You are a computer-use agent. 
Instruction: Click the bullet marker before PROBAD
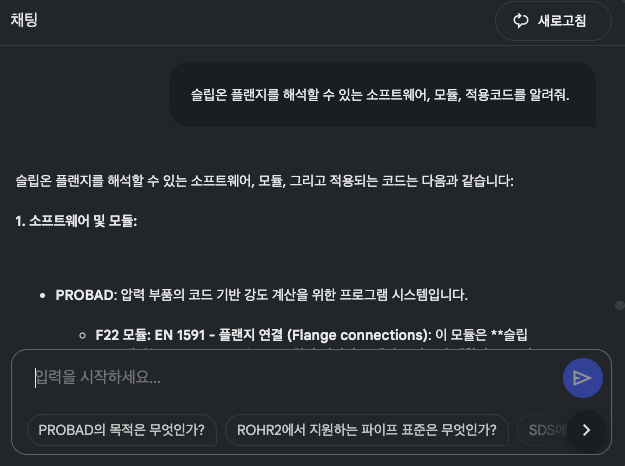(42, 296)
